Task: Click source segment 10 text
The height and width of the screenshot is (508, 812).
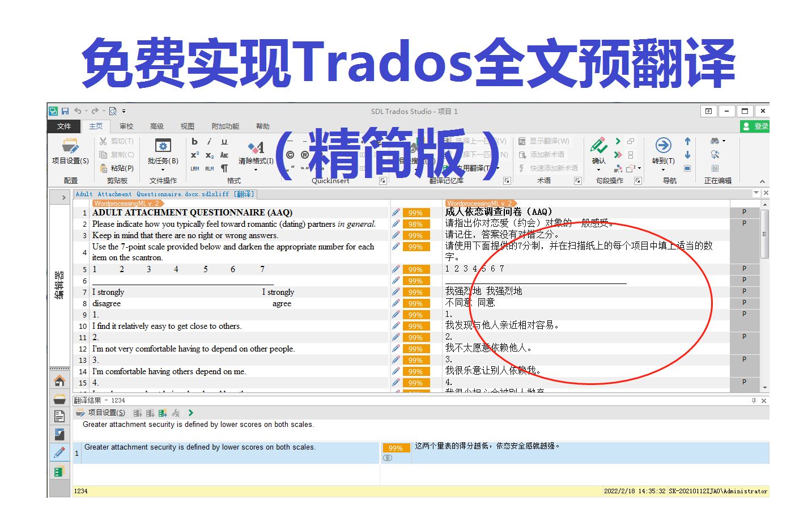Action: [167, 326]
